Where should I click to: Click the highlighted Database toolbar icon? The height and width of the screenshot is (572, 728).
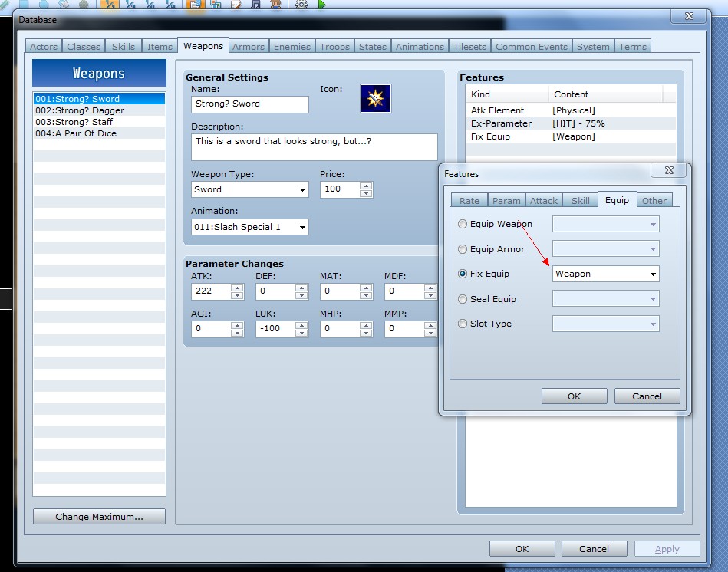point(196,4)
